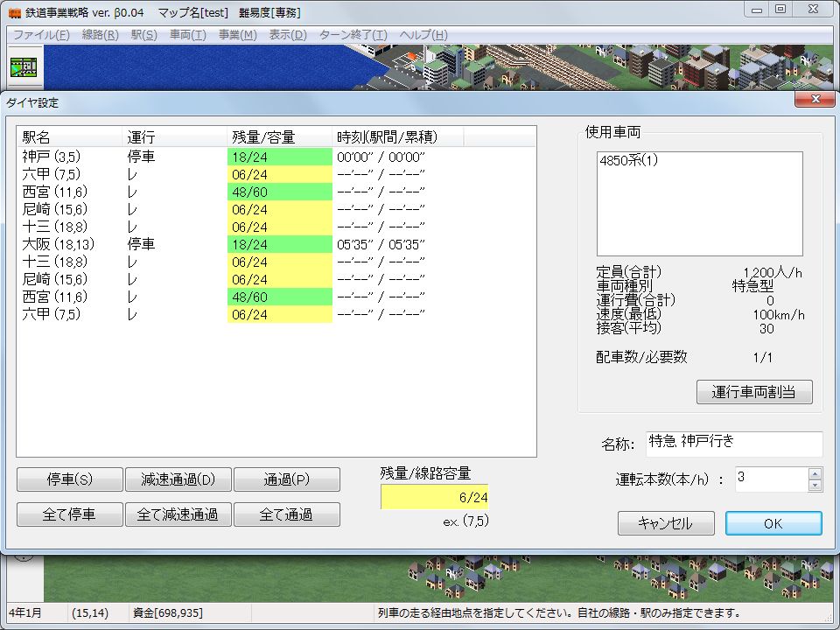Click the キャンセル button
Screen dimensions: 840x630
point(665,523)
